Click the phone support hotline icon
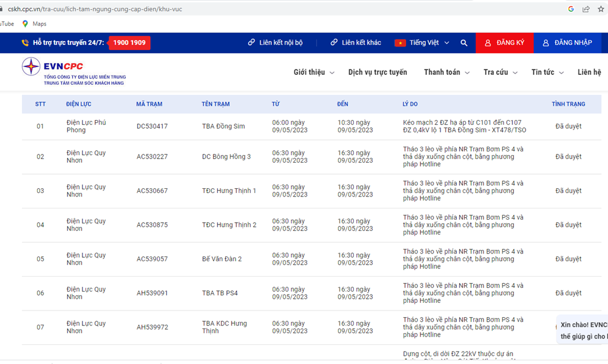 point(25,43)
